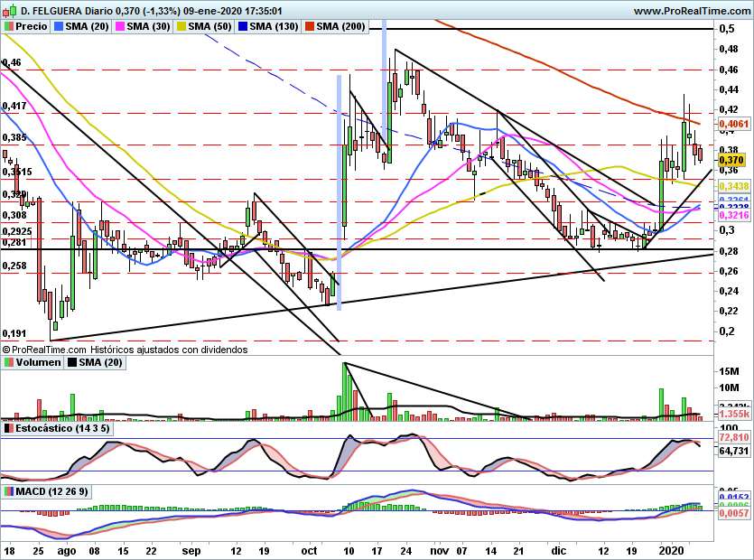This screenshot has height=560, width=754.
Task: Click the SMA (200) red-orange color square
Action: 312,27
